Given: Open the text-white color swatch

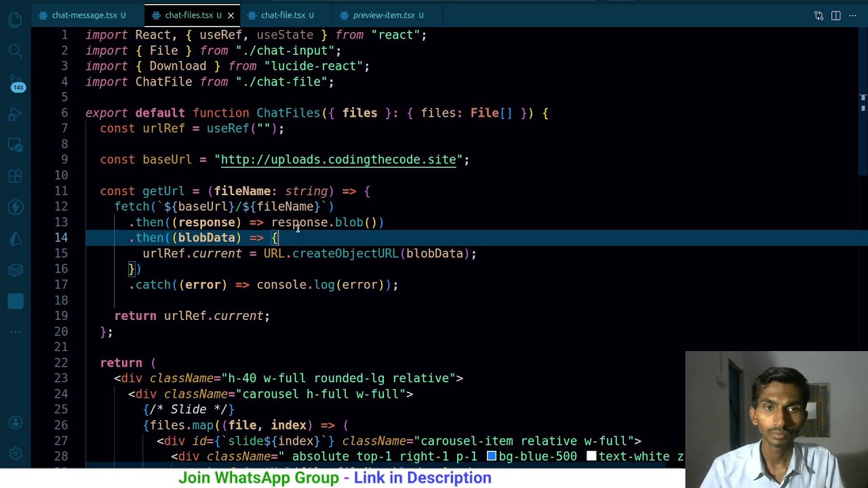Looking at the screenshot, I should [591, 457].
